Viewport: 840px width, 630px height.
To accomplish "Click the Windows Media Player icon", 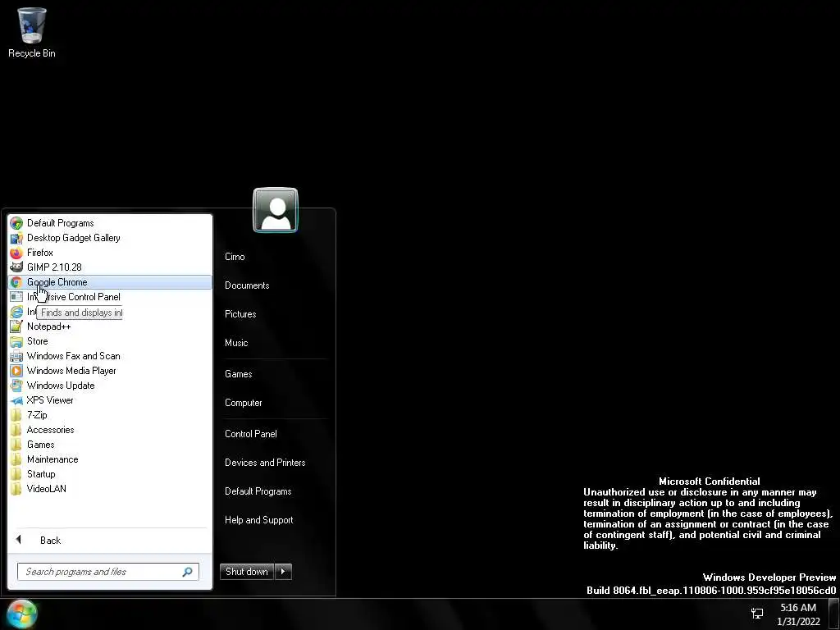I will [16, 371].
